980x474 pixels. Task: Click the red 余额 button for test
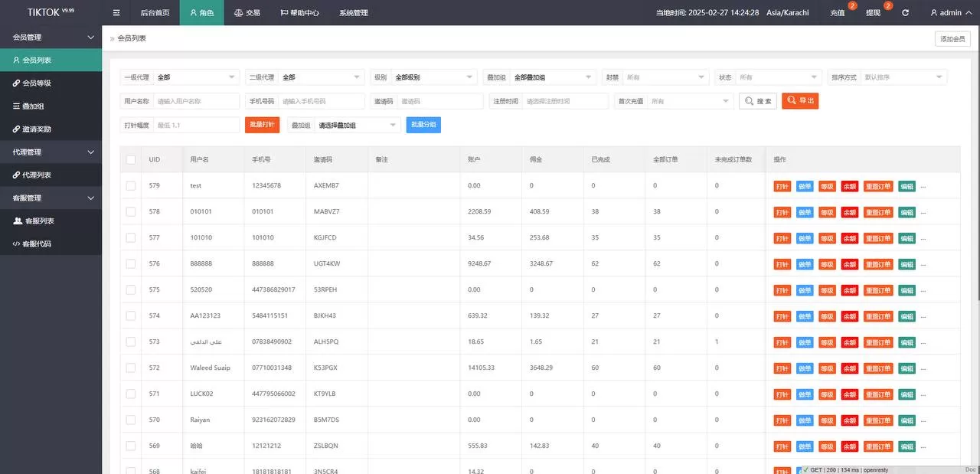coord(849,186)
